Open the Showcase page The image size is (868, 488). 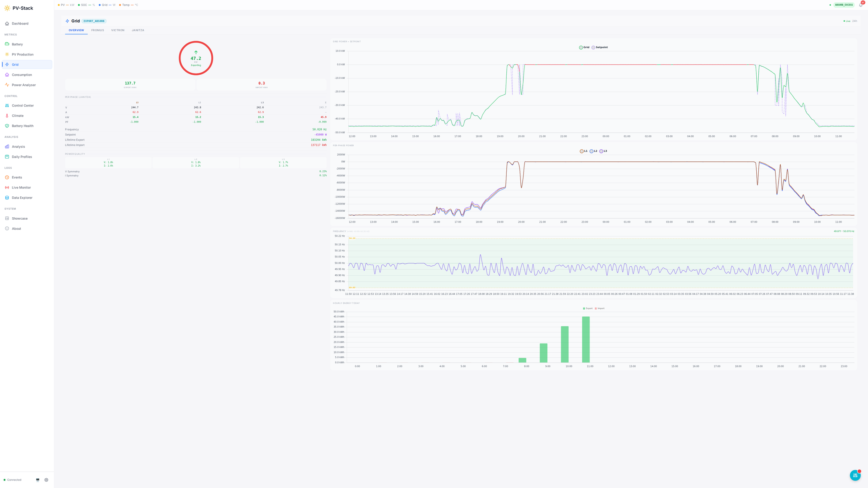[20, 218]
